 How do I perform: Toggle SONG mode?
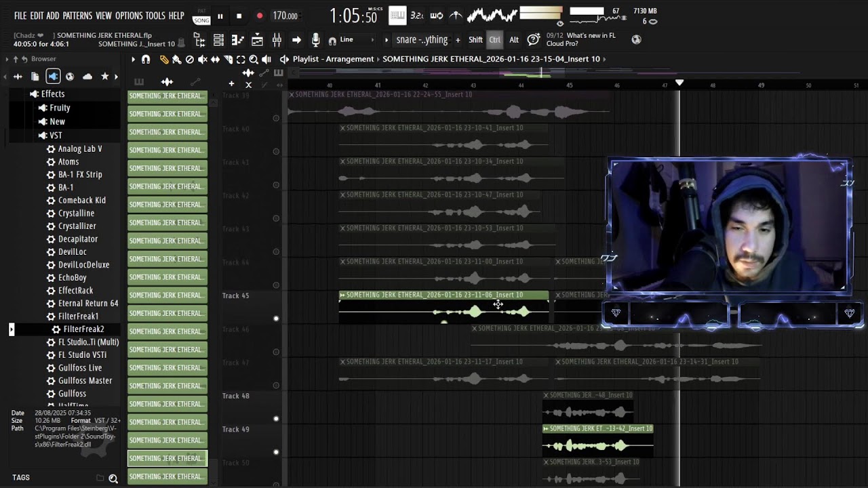pos(201,20)
